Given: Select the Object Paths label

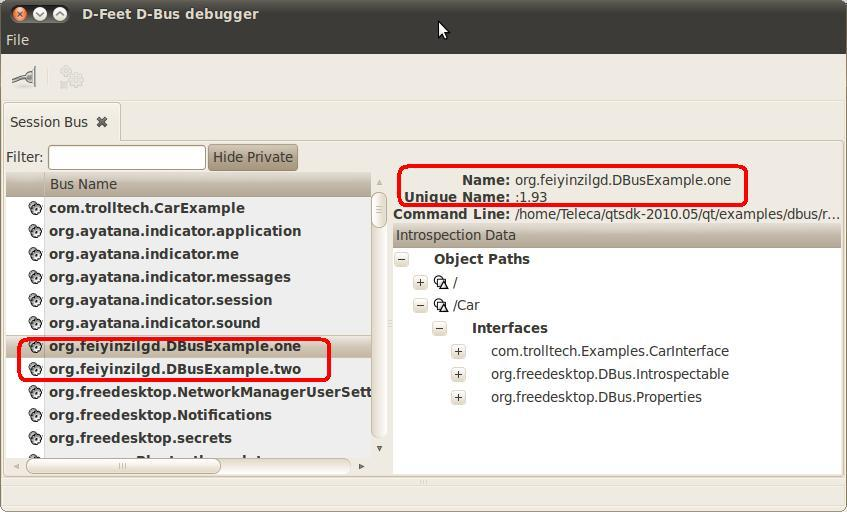Looking at the screenshot, I should (x=482, y=259).
